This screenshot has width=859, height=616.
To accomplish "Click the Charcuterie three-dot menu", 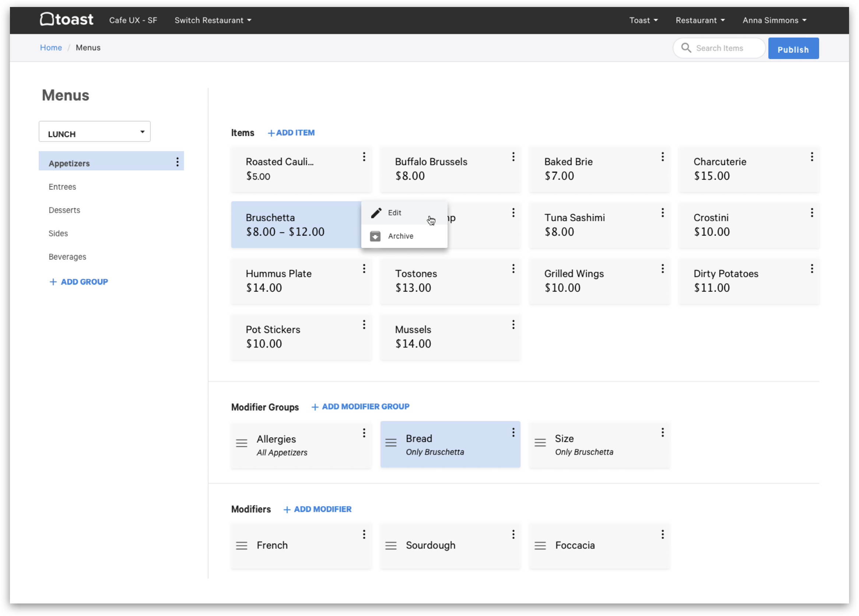I will [x=811, y=157].
